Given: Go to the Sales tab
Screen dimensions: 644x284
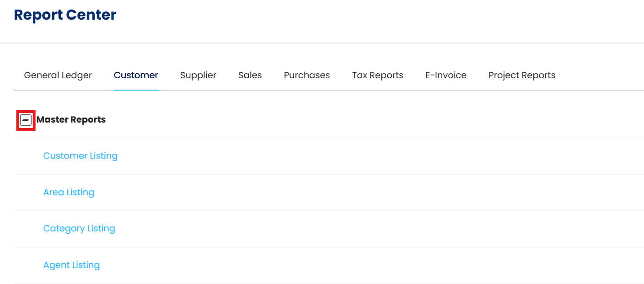Looking at the screenshot, I should [x=250, y=75].
